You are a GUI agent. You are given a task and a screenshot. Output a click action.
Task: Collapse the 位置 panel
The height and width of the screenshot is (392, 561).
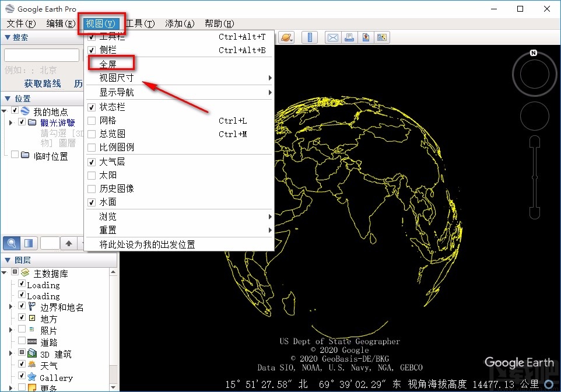[x=8, y=99]
